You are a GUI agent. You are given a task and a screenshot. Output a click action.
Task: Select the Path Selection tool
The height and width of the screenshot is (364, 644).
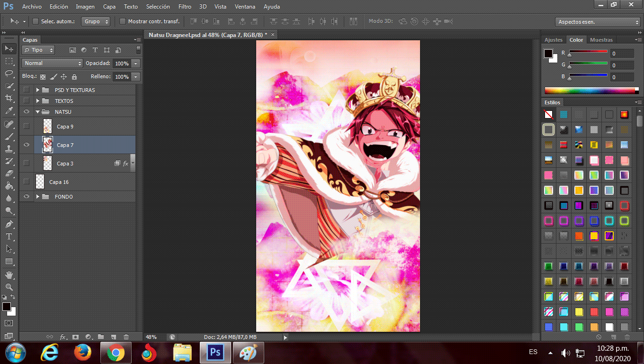[x=9, y=249]
